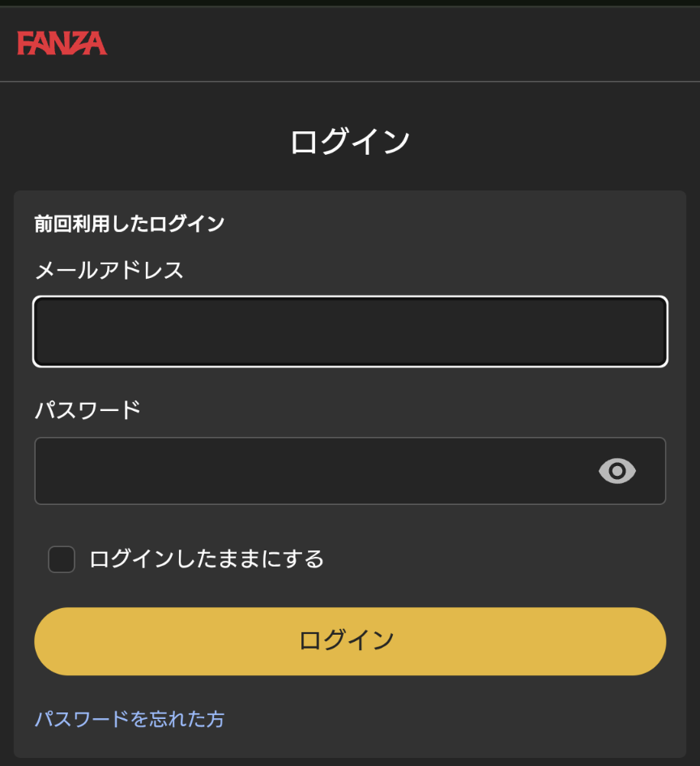
Task: Place cursor in the highlighted email box
Action: pos(350,332)
